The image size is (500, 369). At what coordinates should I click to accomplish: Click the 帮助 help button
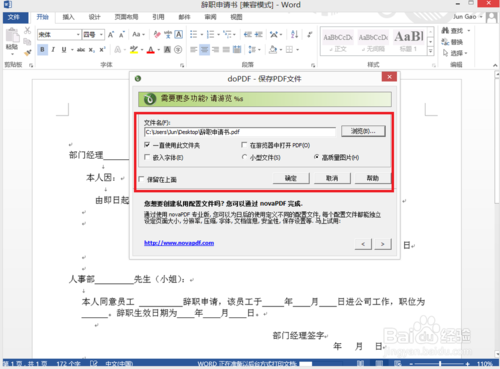click(x=373, y=178)
